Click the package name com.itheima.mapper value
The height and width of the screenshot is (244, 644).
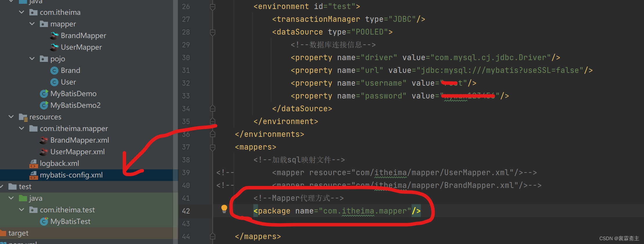[365, 211]
